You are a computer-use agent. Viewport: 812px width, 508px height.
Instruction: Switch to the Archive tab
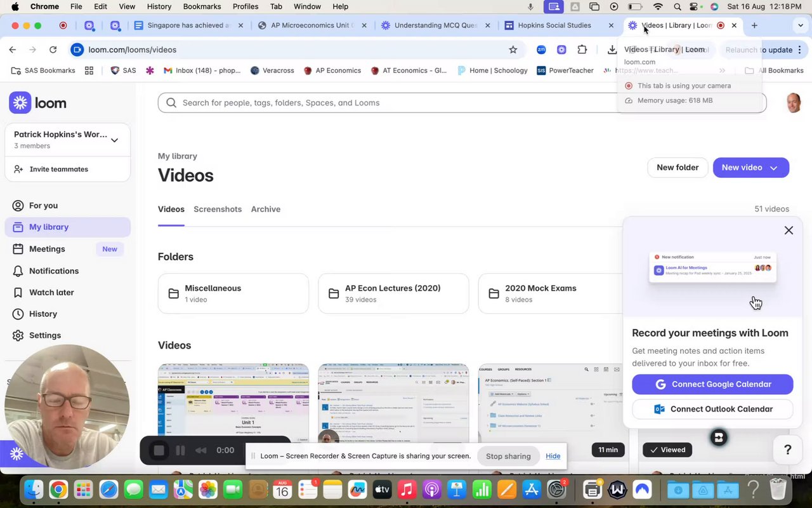click(x=265, y=209)
